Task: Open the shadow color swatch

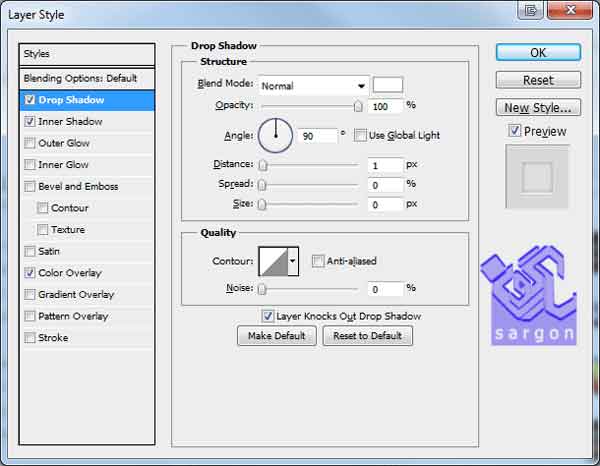Action: [x=388, y=85]
